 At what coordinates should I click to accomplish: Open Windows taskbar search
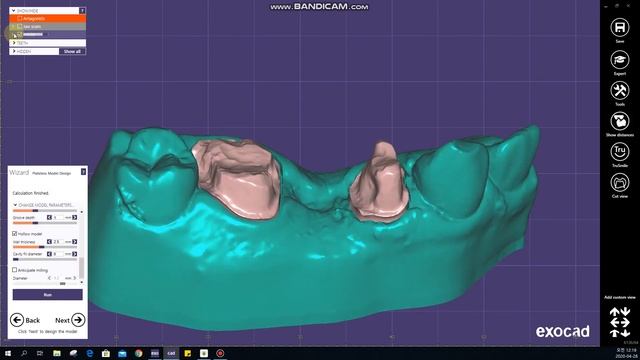click(x=24, y=353)
